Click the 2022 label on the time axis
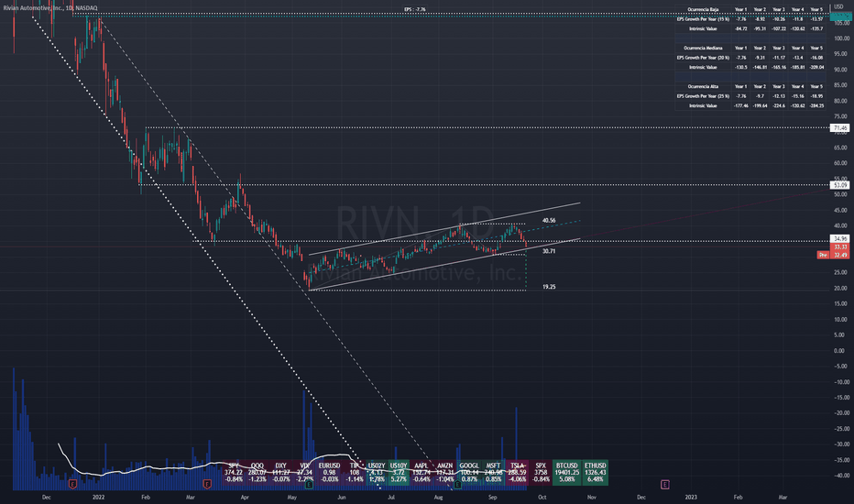This screenshot has width=854, height=504. point(99,497)
